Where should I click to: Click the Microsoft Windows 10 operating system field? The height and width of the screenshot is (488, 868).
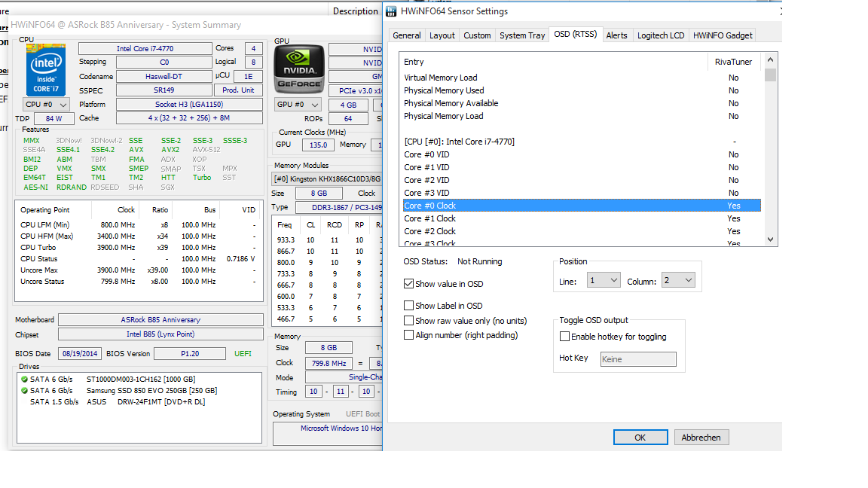click(x=328, y=434)
